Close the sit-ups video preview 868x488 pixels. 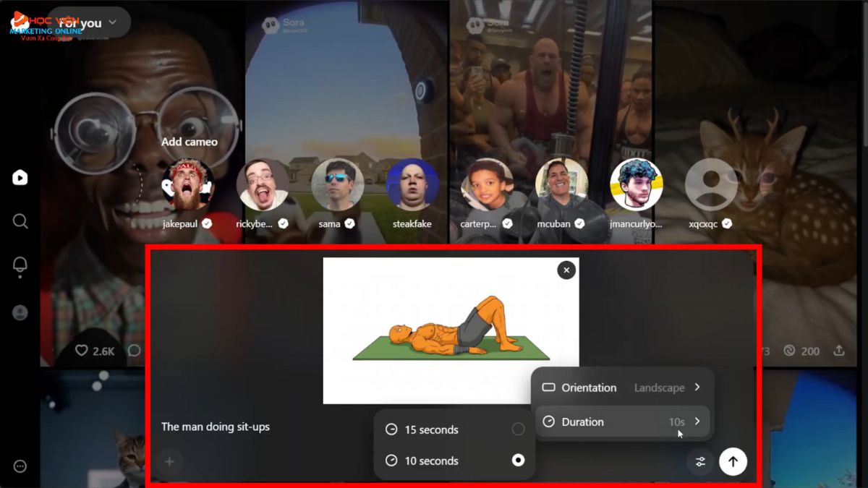point(566,270)
